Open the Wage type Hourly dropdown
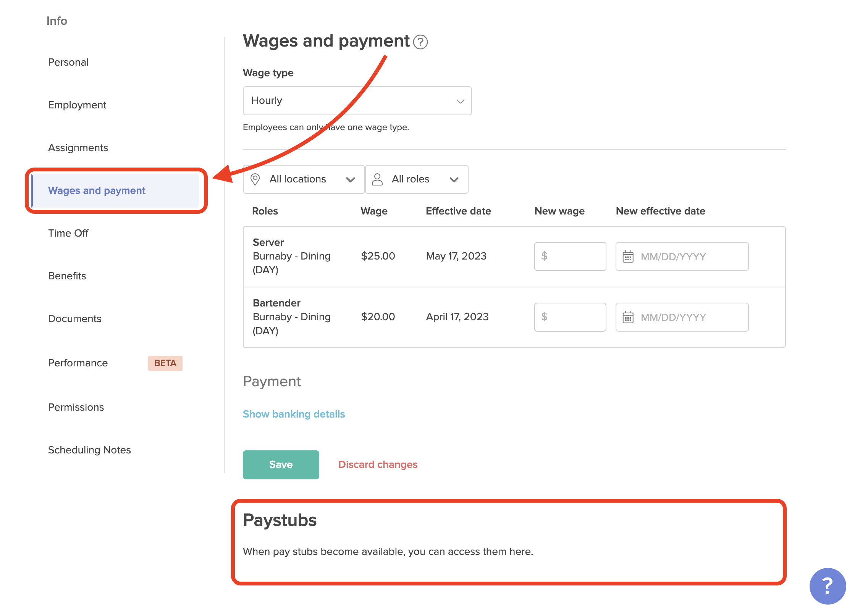 point(357,101)
